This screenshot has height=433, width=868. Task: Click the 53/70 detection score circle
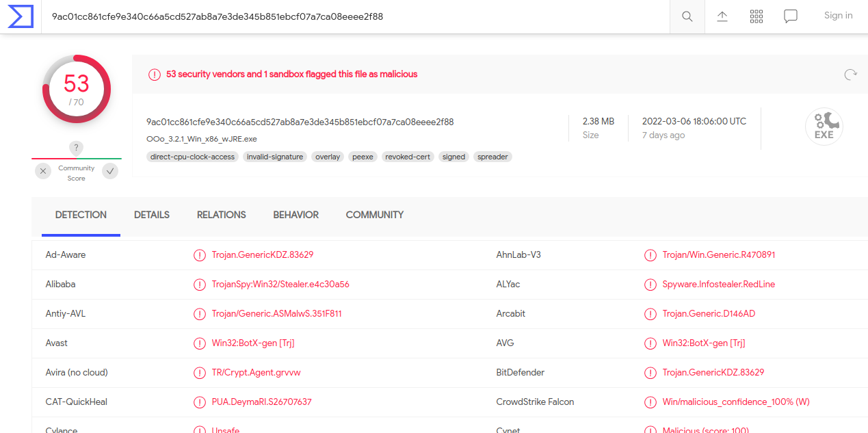76,89
